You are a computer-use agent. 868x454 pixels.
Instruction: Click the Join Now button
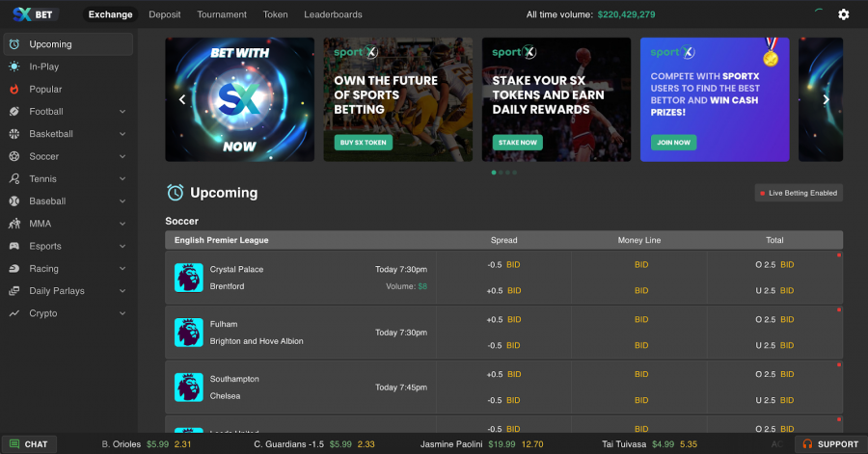(674, 142)
